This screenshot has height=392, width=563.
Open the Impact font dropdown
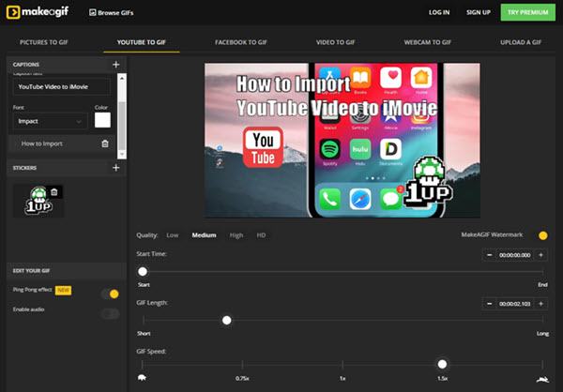click(x=50, y=121)
